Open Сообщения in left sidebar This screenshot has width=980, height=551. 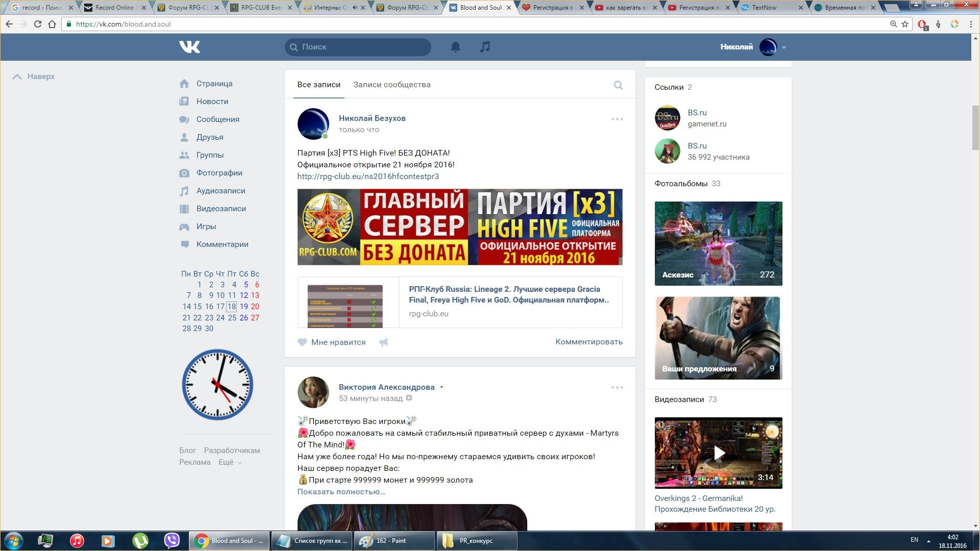click(x=217, y=119)
